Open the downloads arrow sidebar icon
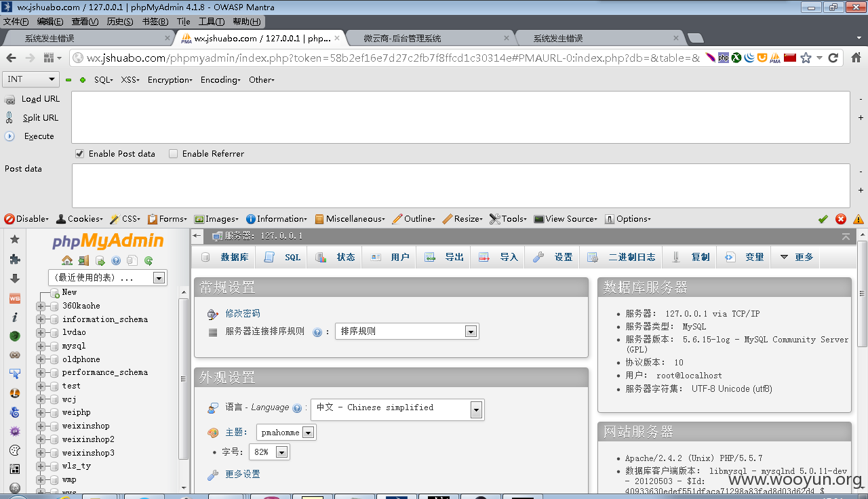The width and height of the screenshot is (868, 499). pos(14,278)
